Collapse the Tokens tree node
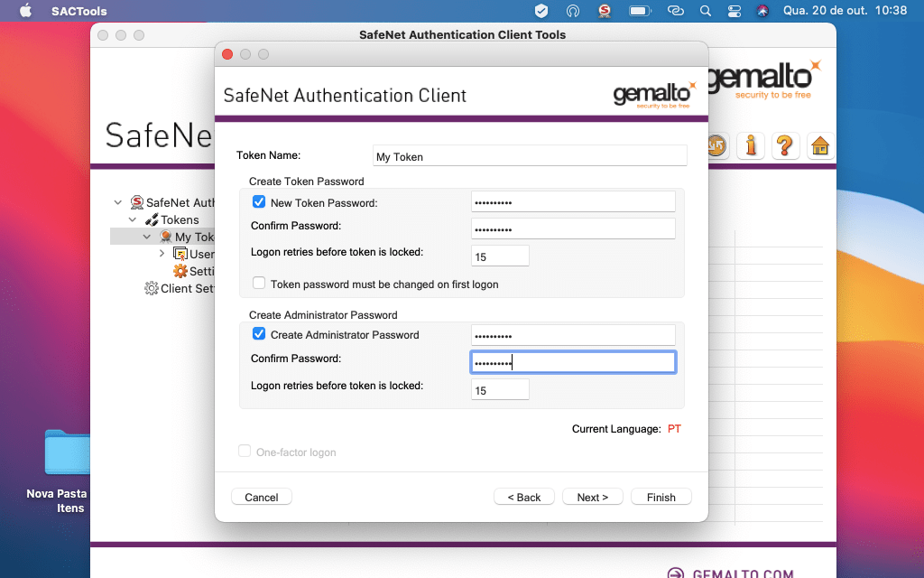The height and width of the screenshot is (578, 924). pos(133,219)
